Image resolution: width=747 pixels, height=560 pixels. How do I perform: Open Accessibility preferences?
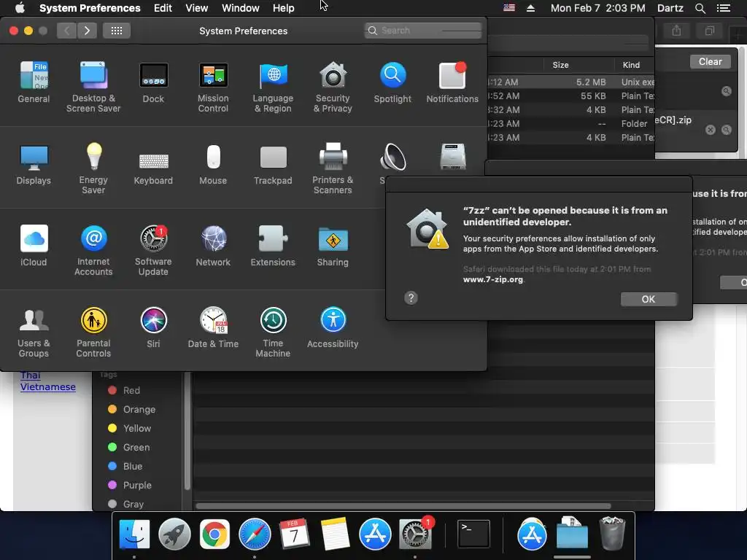[333, 327]
